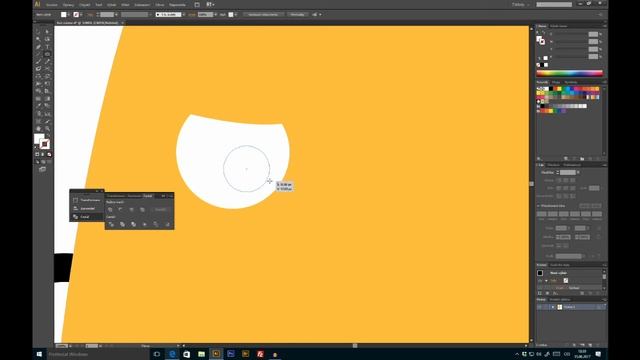Open stroke weight dropdown in Stroke panel
The width and height of the screenshot is (640, 360).
click(578, 172)
